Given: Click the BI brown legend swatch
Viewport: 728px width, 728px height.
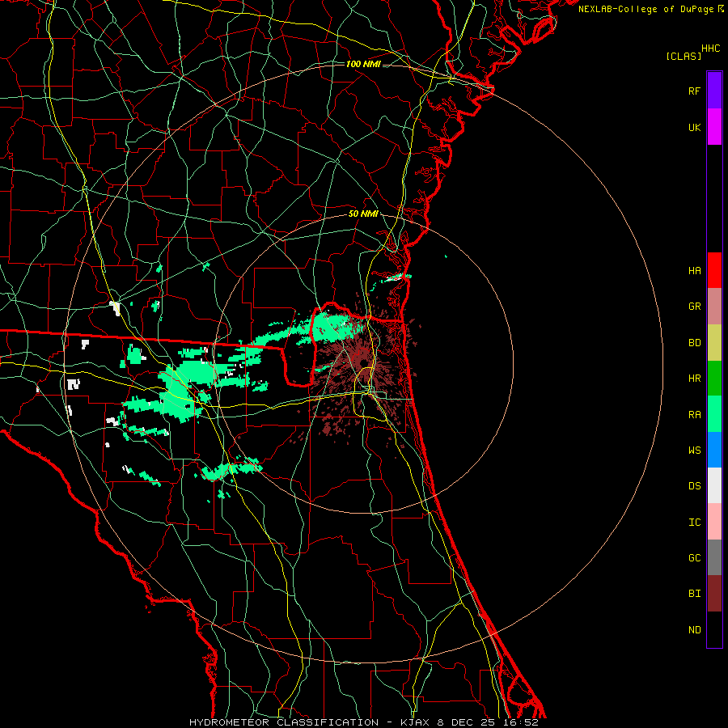Looking at the screenshot, I should click(x=714, y=594).
